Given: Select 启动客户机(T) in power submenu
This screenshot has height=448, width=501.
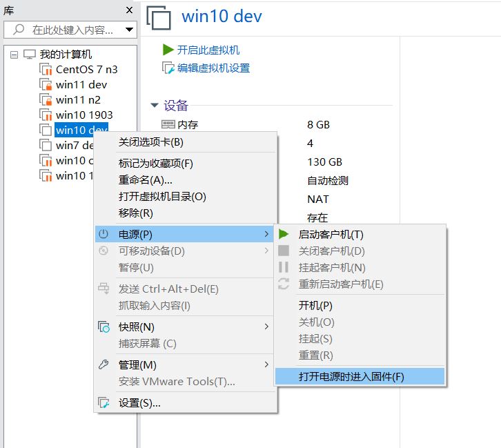Looking at the screenshot, I should click(360, 235).
